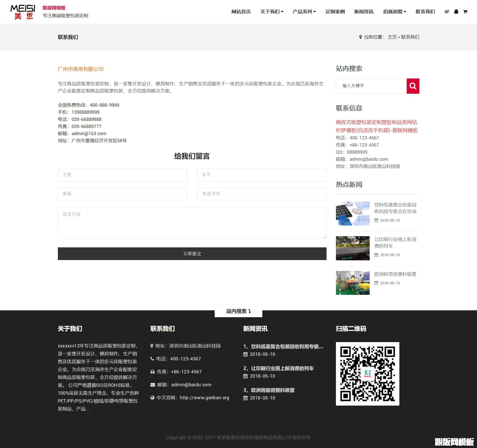
Task: Open the notification bell icon
Action: point(456,12)
